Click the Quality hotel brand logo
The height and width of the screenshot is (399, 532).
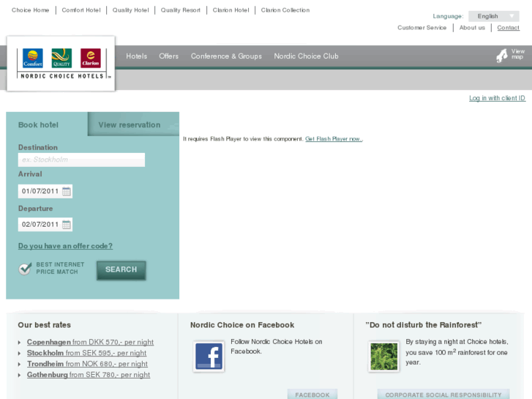point(61,58)
